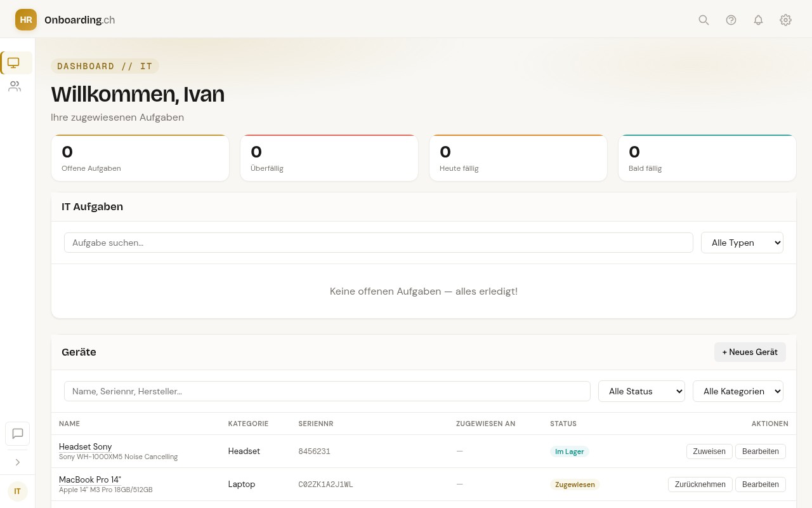The image size is (812, 508).
Task: Open search via magnifier icon
Action: pos(704,20)
